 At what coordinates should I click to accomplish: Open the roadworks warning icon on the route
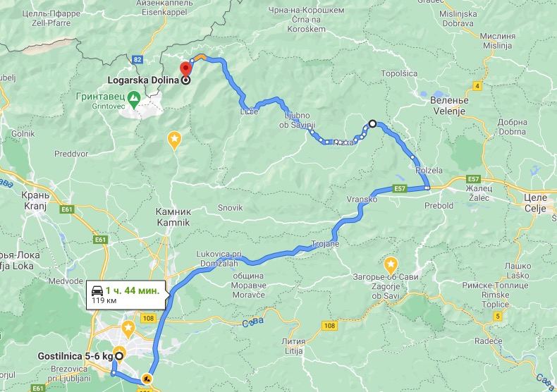147,379
